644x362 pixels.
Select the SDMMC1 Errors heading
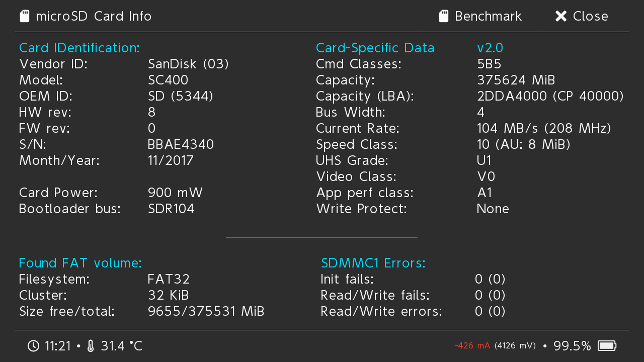pyautogui.click(x=373, y=263)
